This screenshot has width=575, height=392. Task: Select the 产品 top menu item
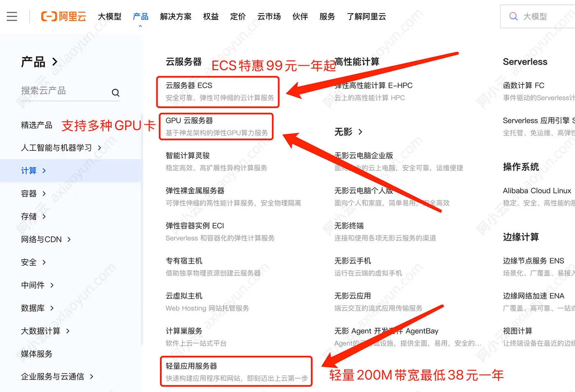pos(140,16)
